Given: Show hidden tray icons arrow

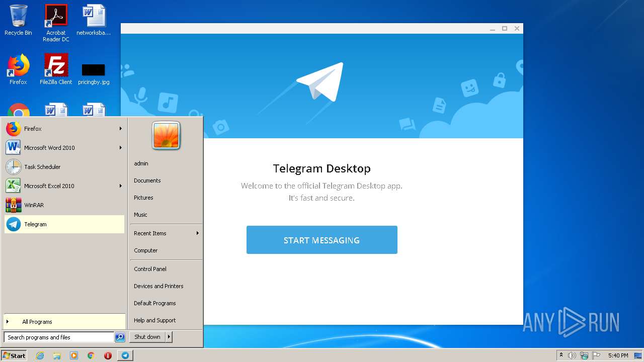Looking at the screenshot, I should pyautogui.click(x=561, y=355).
